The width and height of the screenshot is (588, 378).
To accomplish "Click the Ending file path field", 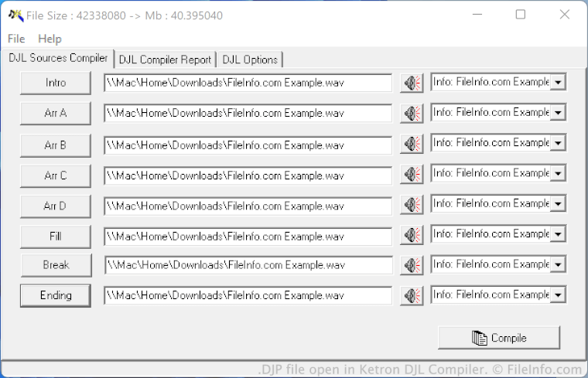I will click(x=248, y=295).
